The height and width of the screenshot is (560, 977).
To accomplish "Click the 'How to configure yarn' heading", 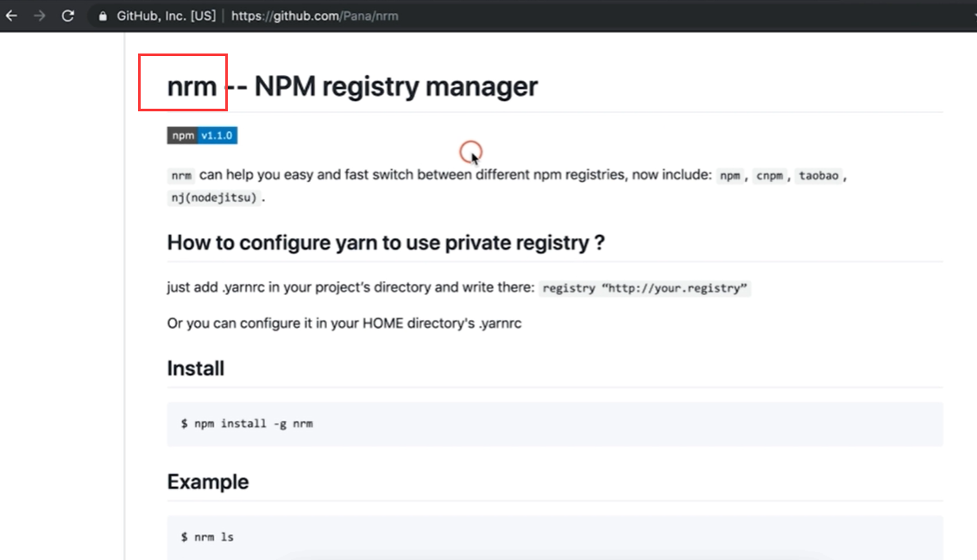I will (x=386, y=242).
